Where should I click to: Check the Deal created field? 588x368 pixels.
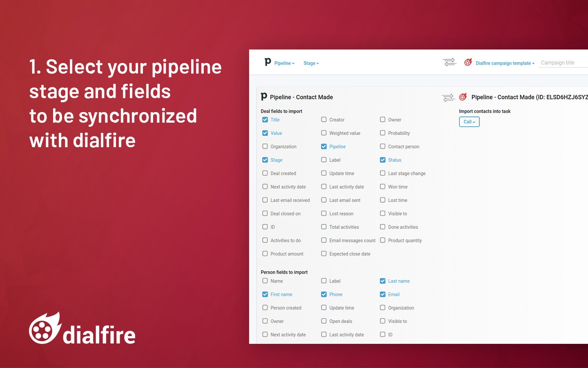coord(265,173)
